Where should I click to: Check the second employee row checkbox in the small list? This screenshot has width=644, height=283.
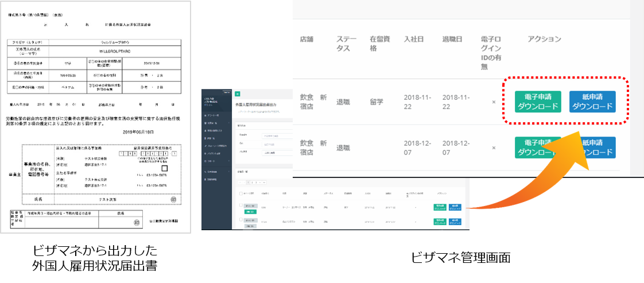coord(240,219)
